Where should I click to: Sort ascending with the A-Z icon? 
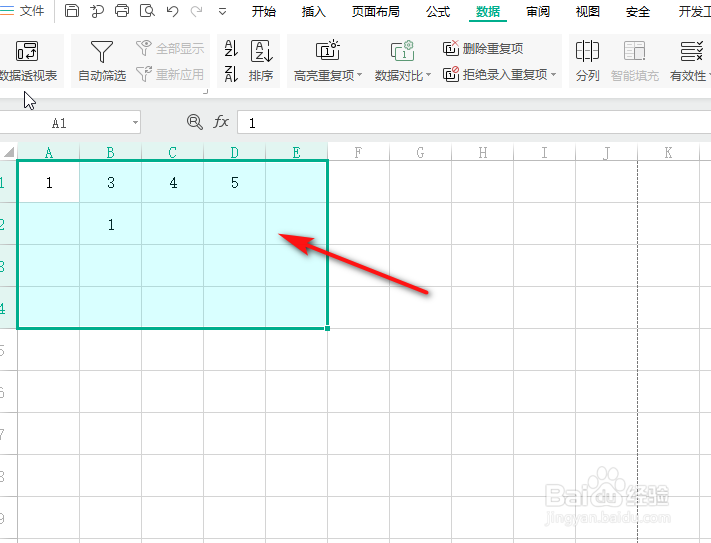tap(231, 48)
